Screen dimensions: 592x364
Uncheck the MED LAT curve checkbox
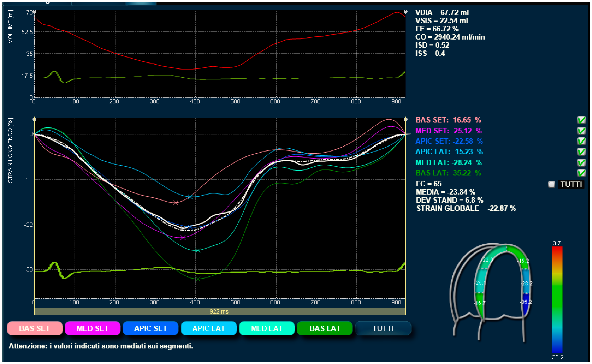[581, 163]
